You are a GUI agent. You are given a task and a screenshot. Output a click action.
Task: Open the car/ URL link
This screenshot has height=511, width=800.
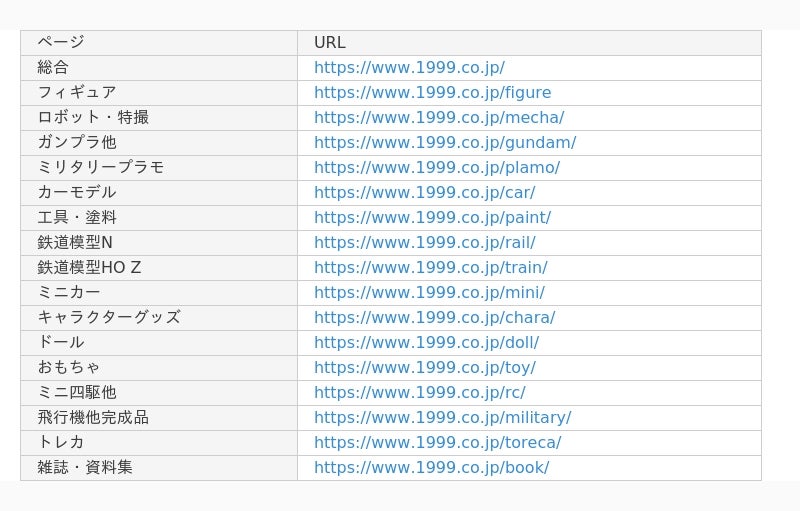click(x=424, y=193)
